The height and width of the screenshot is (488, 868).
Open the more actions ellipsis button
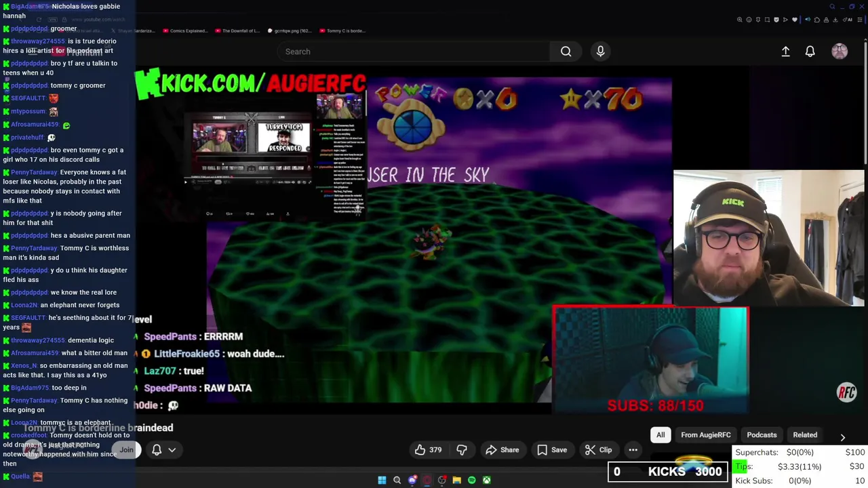(633, 449)
